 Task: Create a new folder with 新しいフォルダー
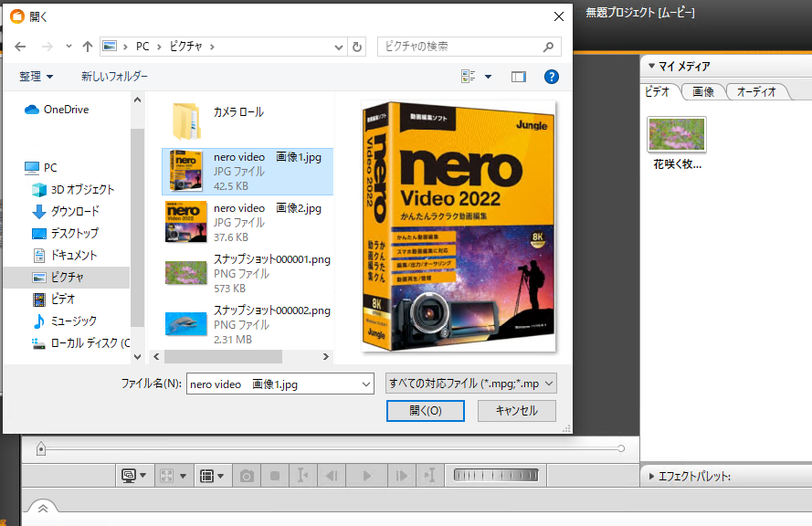(114, 77)
